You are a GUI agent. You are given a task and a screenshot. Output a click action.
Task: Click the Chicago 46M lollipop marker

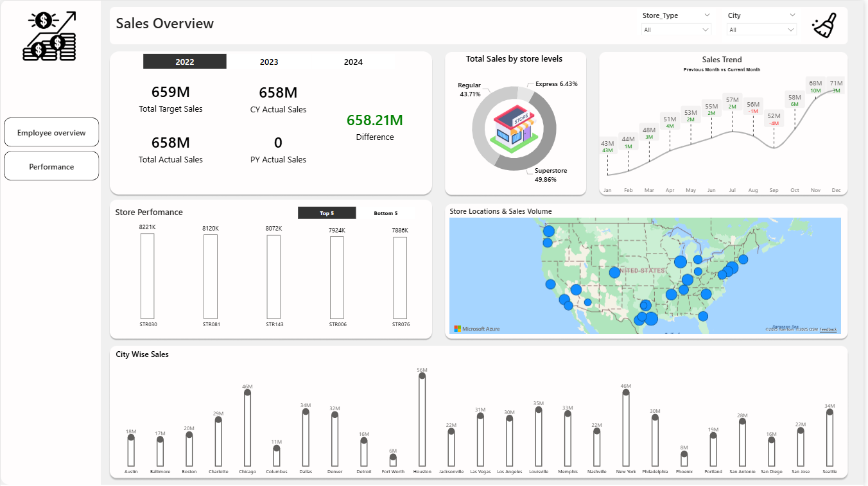pyautogui.click(x=247, y=392)
